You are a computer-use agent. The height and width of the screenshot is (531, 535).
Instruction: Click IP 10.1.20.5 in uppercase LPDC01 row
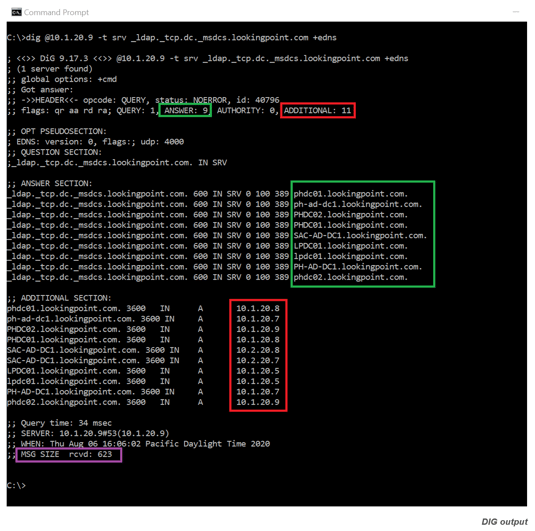coord(258,371)
